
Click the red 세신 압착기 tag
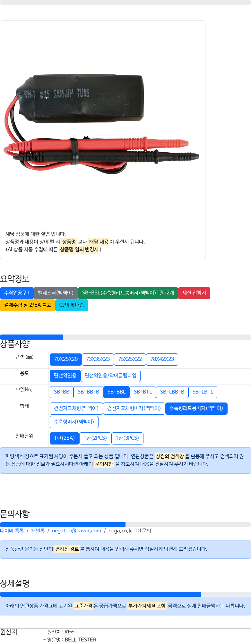click(194, 293)
